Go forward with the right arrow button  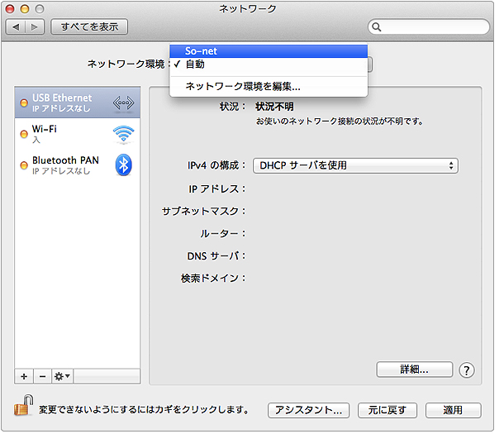pos(34,27)
